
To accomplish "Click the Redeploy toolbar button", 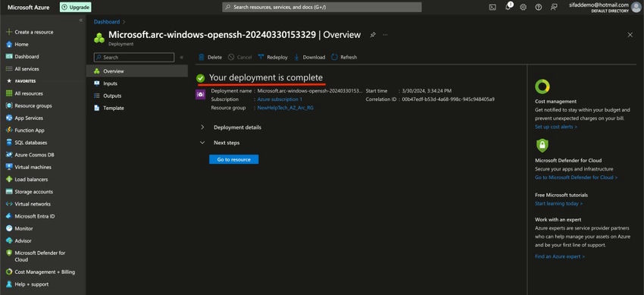I will coord(273,58).
